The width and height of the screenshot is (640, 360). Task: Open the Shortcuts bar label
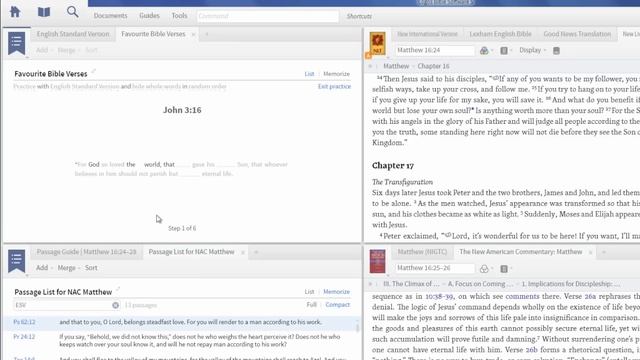point(359,16)
